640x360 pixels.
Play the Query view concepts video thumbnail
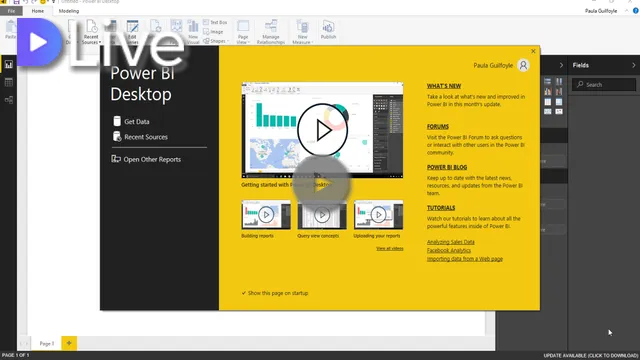coord(322,215)
